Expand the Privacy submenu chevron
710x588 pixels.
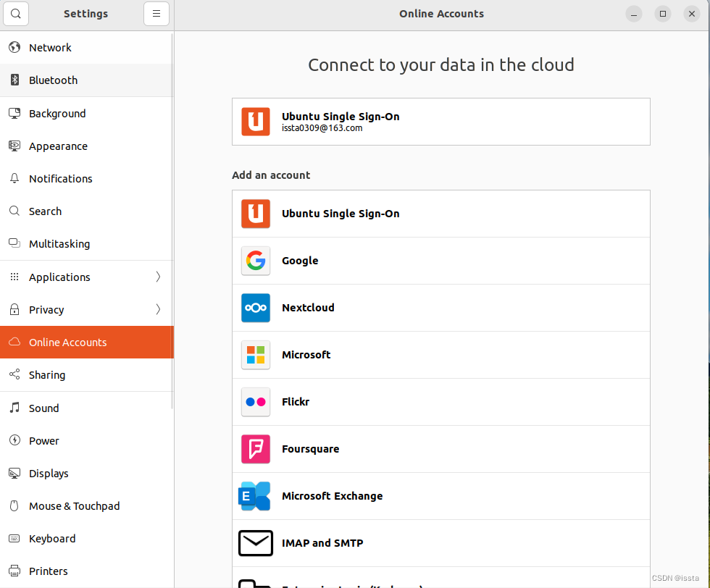click(158, 309)
